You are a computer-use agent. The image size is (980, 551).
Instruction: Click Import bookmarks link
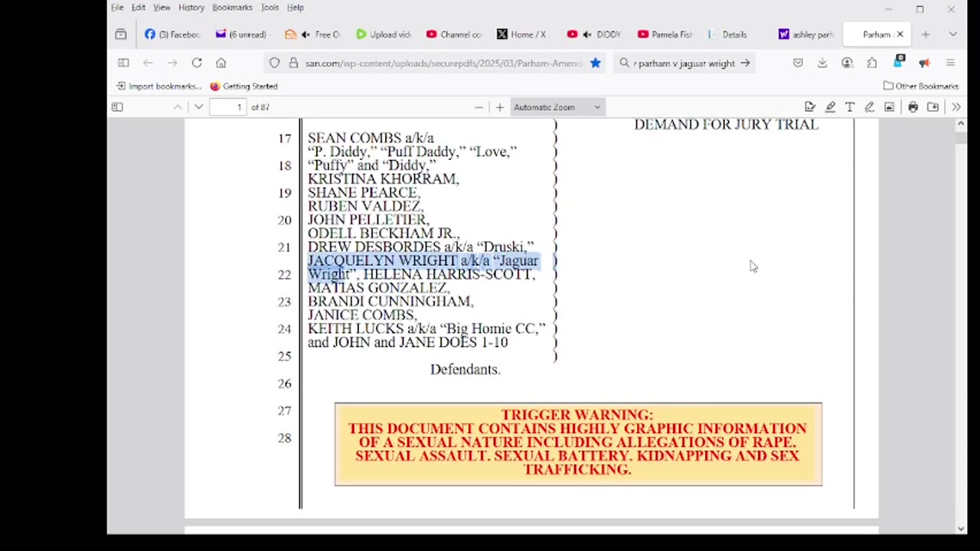(x=158, y=86)
